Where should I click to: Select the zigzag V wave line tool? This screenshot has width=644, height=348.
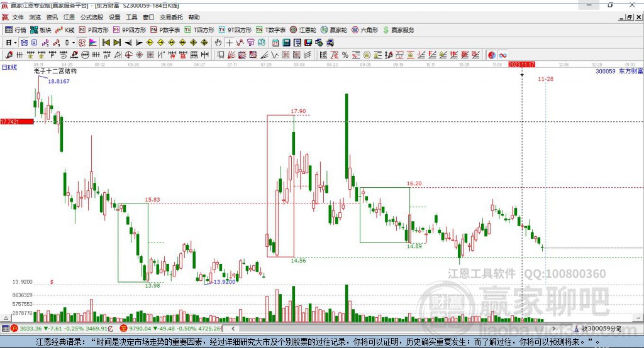(x=275, y=55)
